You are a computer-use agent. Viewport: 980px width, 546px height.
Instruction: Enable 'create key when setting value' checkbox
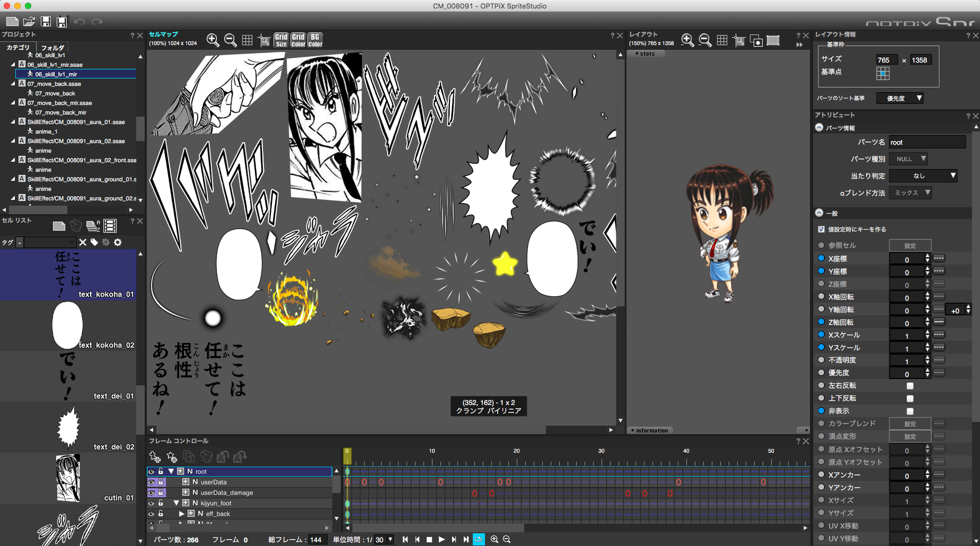pyautogui.click(x=821, y=229)
